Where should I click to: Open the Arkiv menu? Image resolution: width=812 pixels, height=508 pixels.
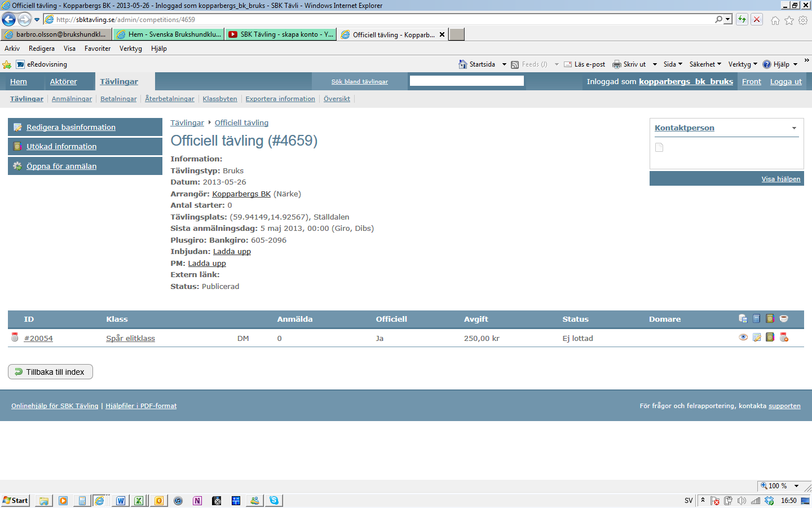click(12, 49)
